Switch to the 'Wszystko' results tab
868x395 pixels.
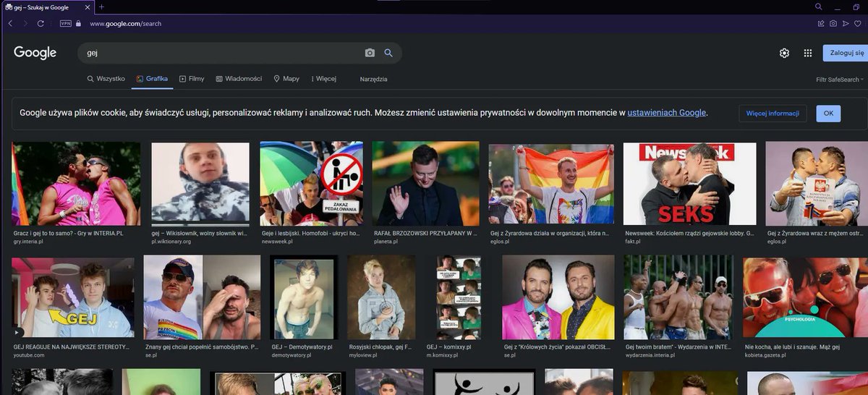pos(106,79)
